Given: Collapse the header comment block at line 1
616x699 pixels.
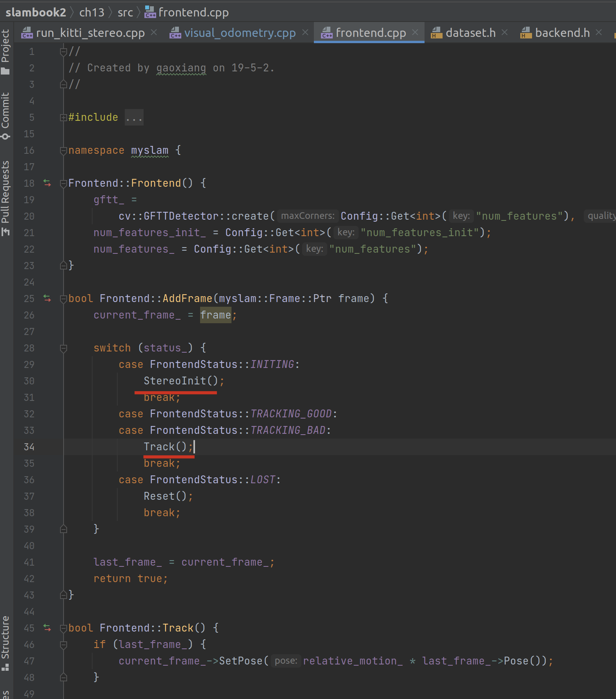Looking at the screenshot, I should point(63,51).
